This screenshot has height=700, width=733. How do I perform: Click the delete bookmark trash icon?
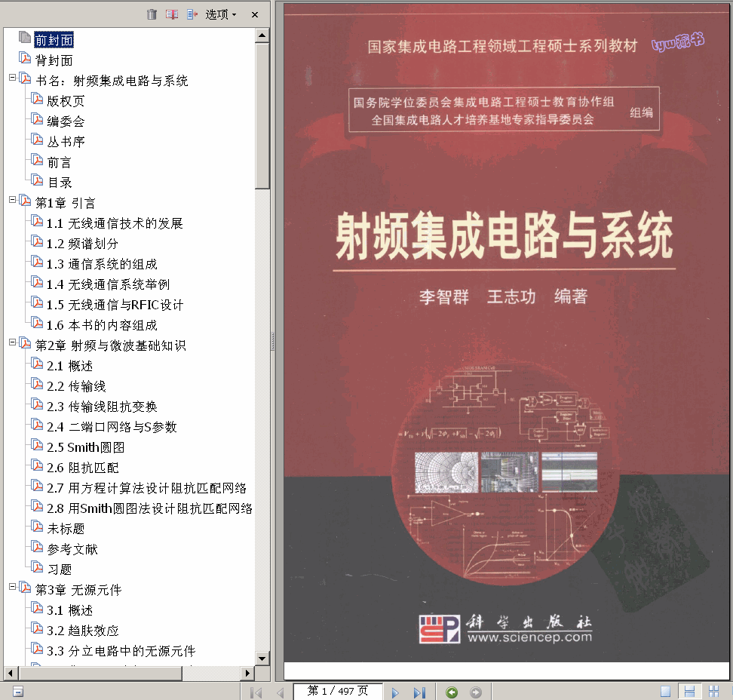(x=152, y=14)
